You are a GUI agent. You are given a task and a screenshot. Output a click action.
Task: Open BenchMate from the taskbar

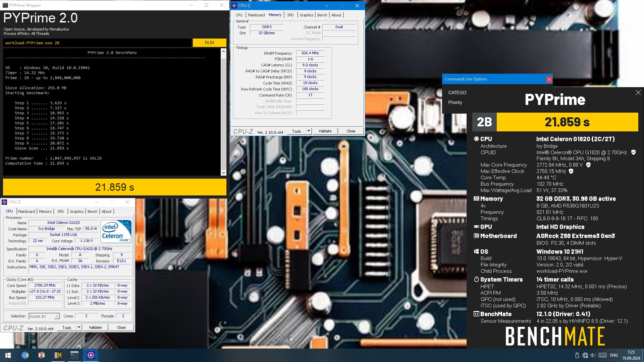point(58,355)
